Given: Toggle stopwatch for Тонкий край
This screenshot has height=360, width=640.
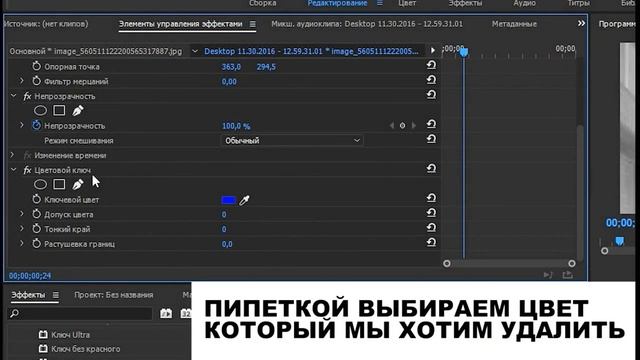Looking at the screenshot, I should (36, 229).
